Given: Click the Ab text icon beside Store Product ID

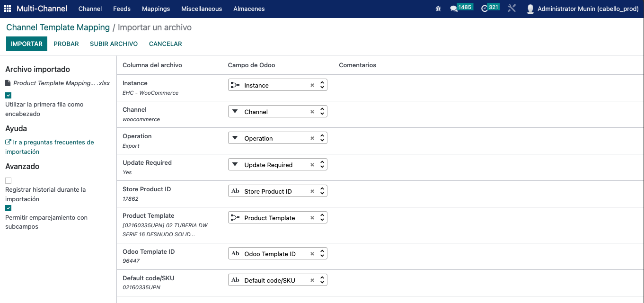Looking at the screenshot, I should [x=235, y=191].
